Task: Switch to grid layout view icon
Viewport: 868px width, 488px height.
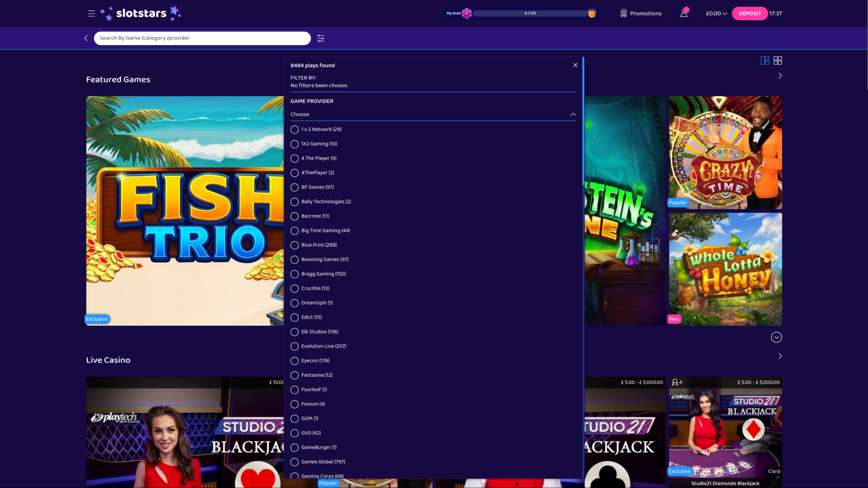Action: tap(778, 61)
